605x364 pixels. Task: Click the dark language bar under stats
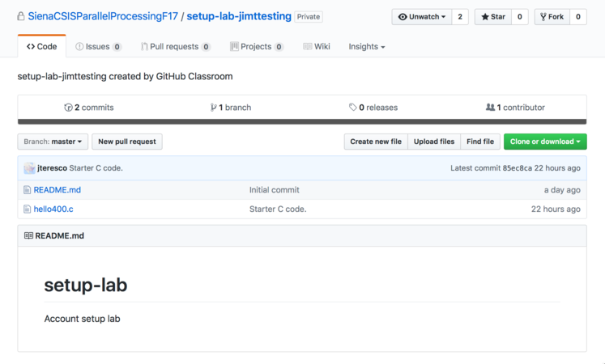pos(302,121)
